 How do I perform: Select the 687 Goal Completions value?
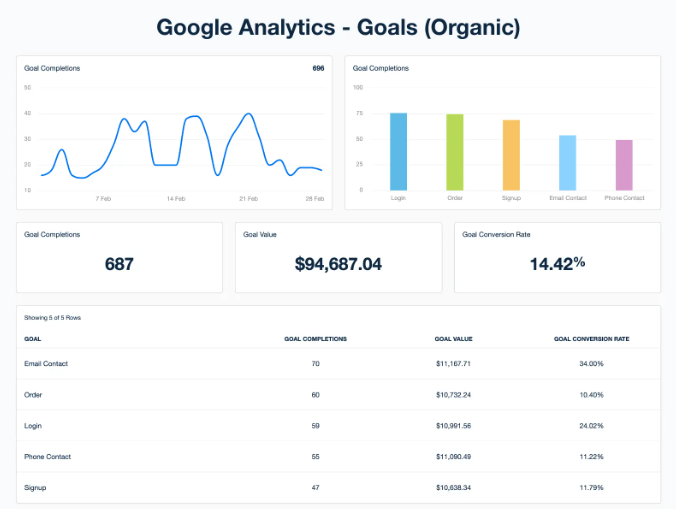pyautogui.click(x=119, y=264)
